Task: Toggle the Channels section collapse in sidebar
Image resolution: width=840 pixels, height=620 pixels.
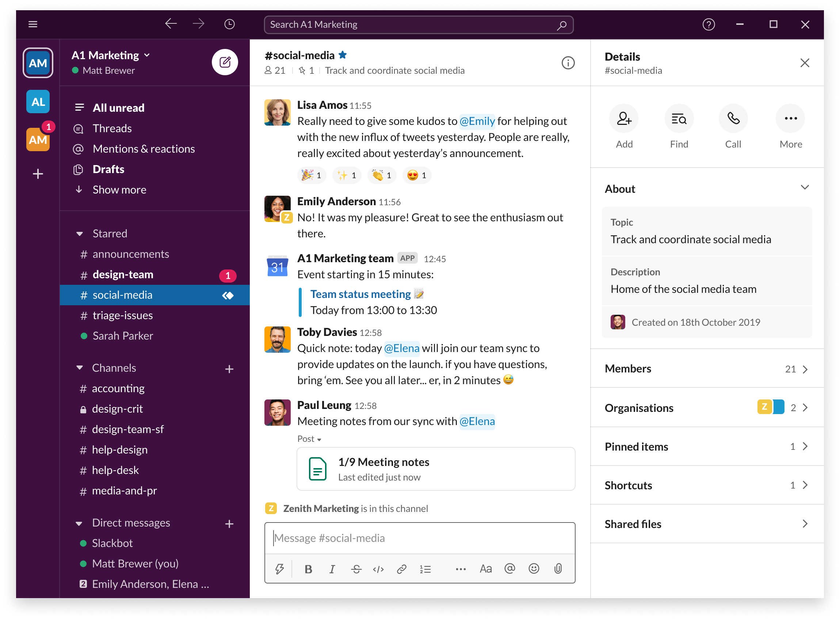Action: (x=77, y=368)
